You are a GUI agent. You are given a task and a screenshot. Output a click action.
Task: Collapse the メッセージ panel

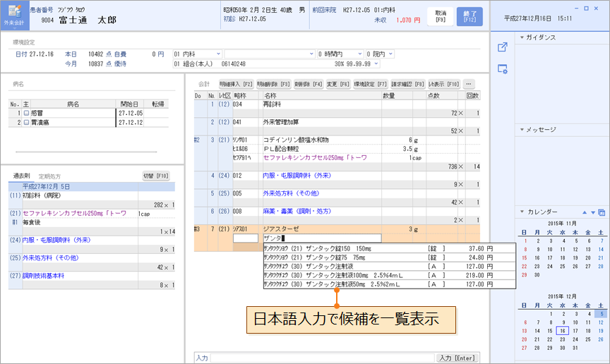point(521,130)
